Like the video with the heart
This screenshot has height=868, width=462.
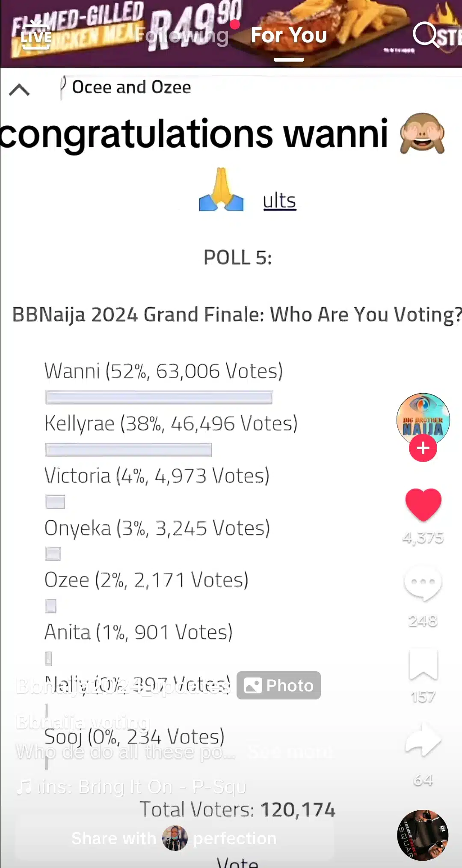[x=423, y=504]
